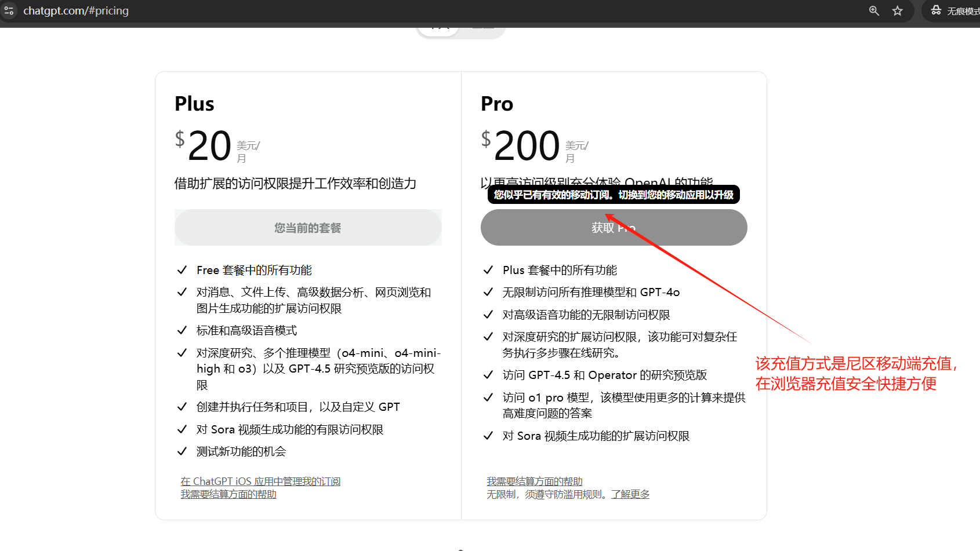Viewport: 980px width, 551px height.
Task: Click checkmark beside 对 Sora 视频生成功能的扩展访问权限
Action: coord(488,436)
